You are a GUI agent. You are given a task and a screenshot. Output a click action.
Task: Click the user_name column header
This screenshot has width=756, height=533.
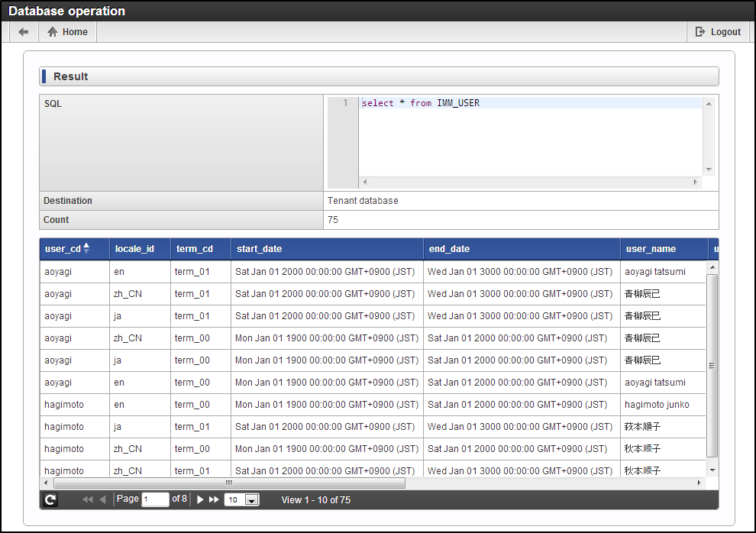tap(664, 249)
